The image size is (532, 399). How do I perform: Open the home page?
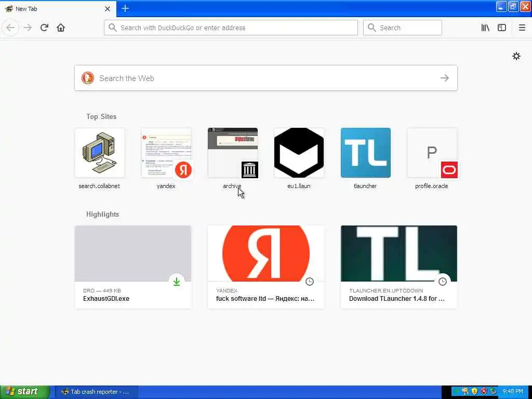click(x=61, y=28)
